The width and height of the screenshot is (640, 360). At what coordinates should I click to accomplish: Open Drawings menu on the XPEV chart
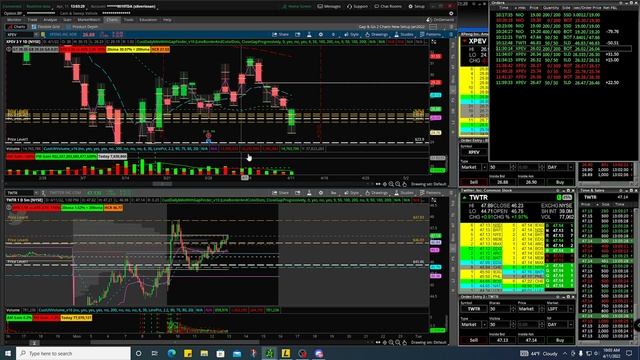(376, 35)
